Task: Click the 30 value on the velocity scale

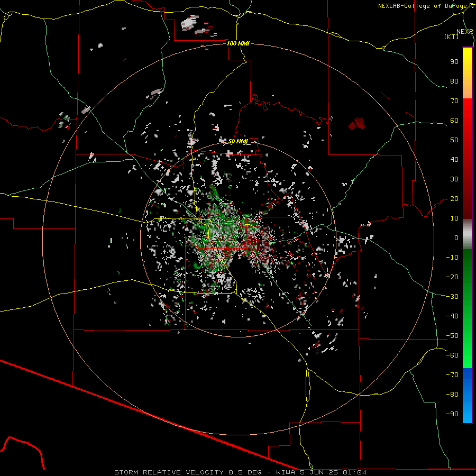Action: (454, 179)
